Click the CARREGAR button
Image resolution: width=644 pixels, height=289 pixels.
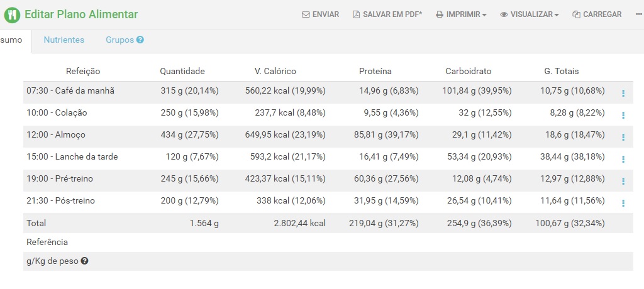(597, 14)
